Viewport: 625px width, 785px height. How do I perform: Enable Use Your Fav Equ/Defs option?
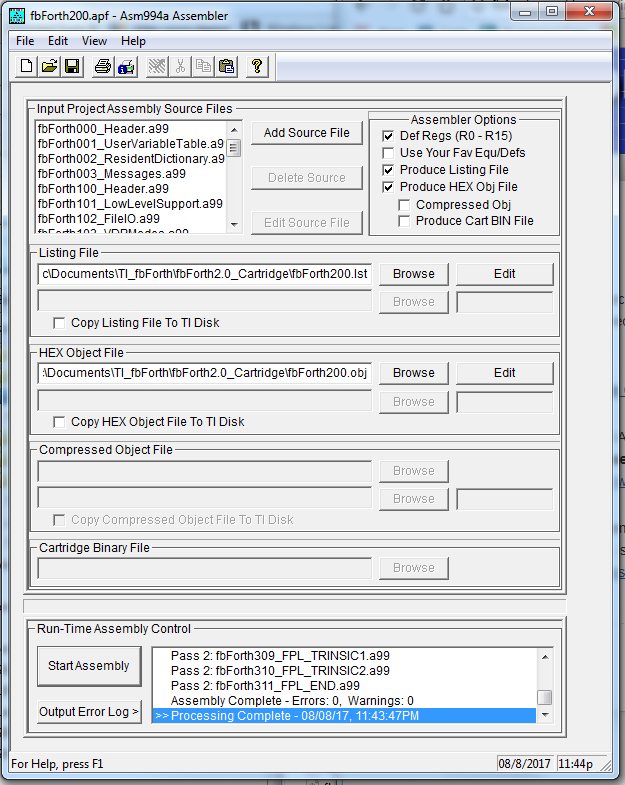pos(388,153)
